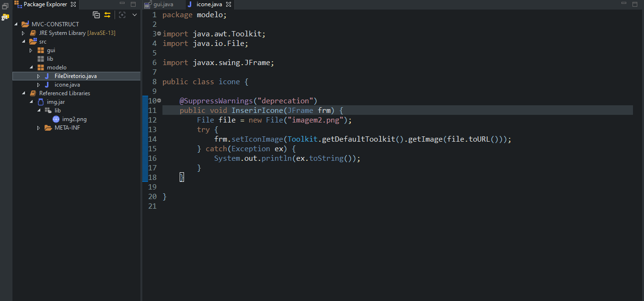Select the img.jar library
Screen dimensions: 644x301
click(56, 102)
